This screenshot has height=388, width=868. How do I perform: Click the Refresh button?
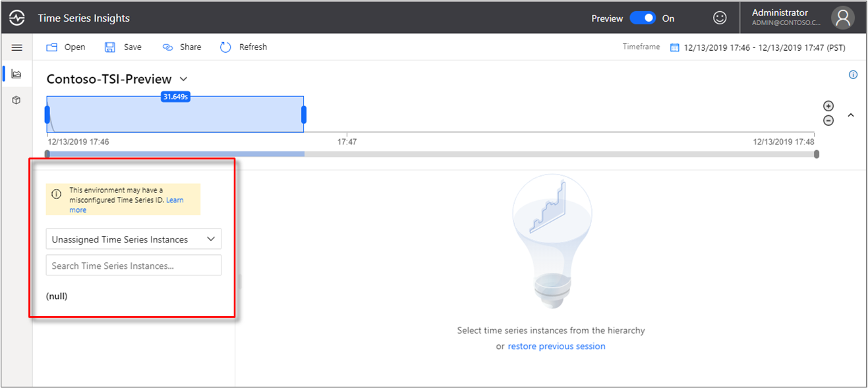244,47
